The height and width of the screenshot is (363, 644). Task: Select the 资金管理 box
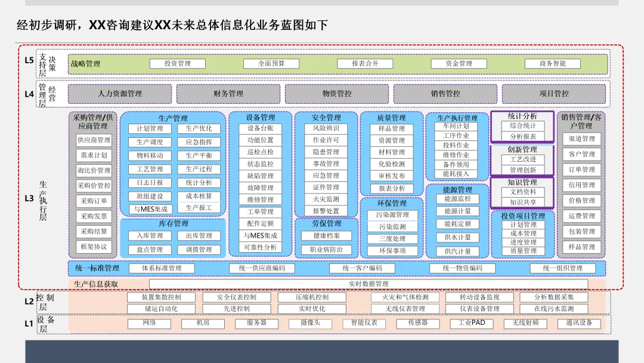coord(459,64)
